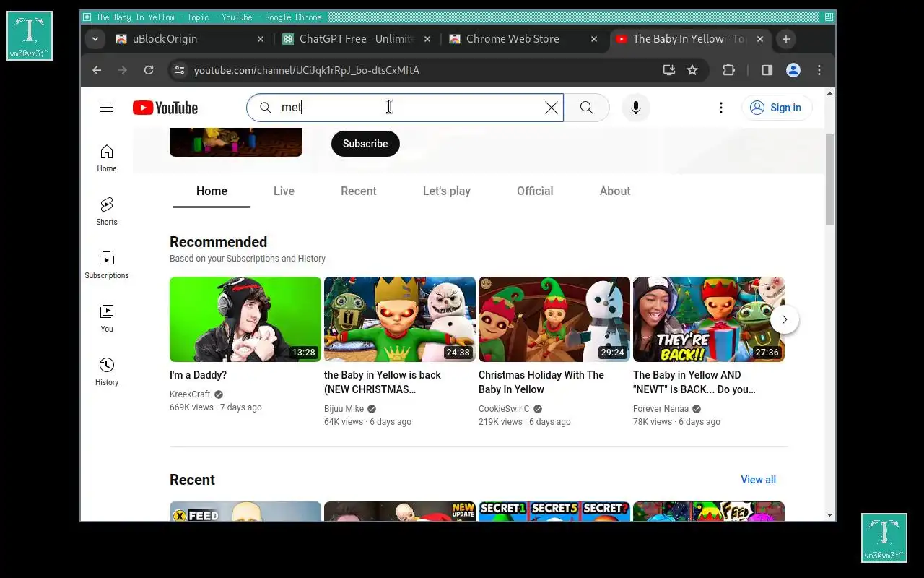Reload the current page

(149, 70)
